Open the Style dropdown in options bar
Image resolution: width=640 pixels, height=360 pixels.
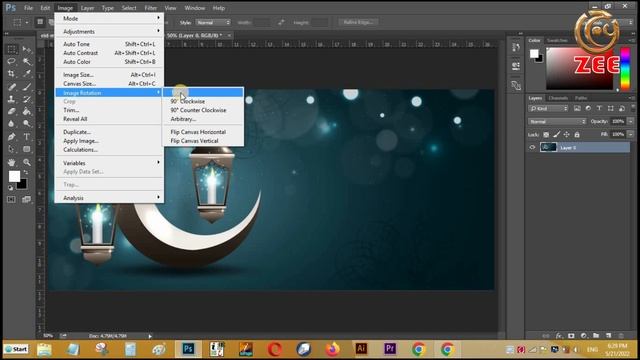[x=213, y=22]
